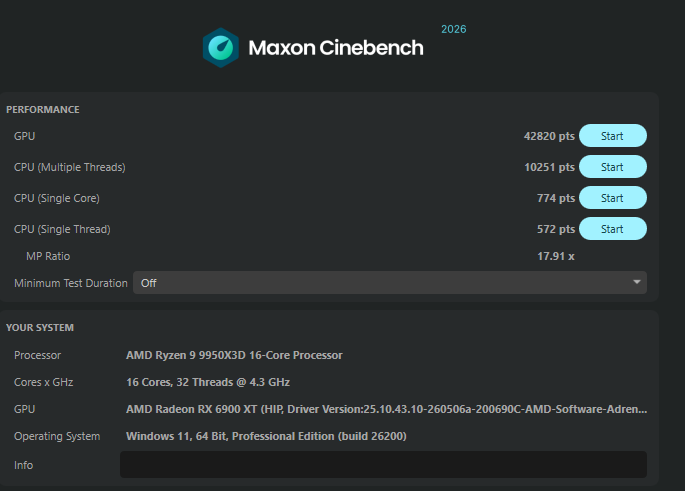Start the CPU Multiple Threads test
The image size is (685, 491).
pos(612,167)
